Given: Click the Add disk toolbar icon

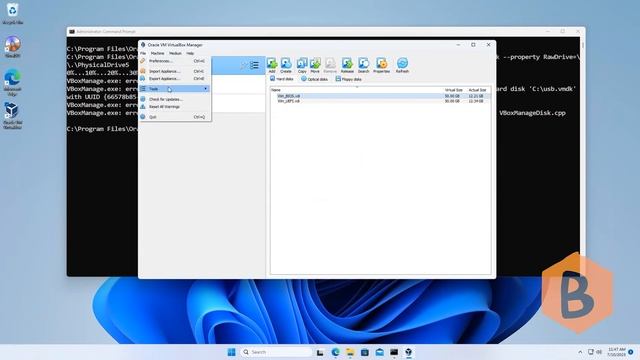Looking at the screenshot, I should click(272, 65).
